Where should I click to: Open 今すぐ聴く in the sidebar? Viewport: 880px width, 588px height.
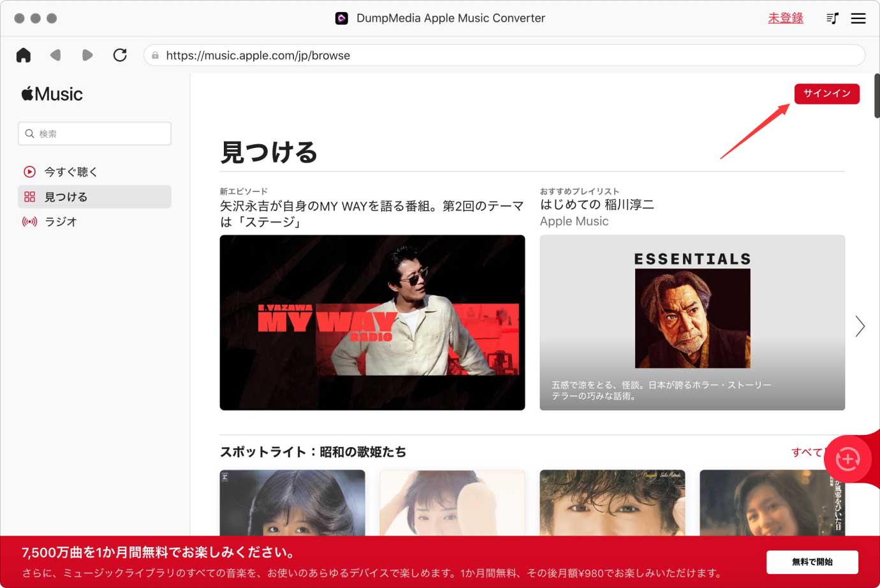pyautogui.click(x=94, y=172)
